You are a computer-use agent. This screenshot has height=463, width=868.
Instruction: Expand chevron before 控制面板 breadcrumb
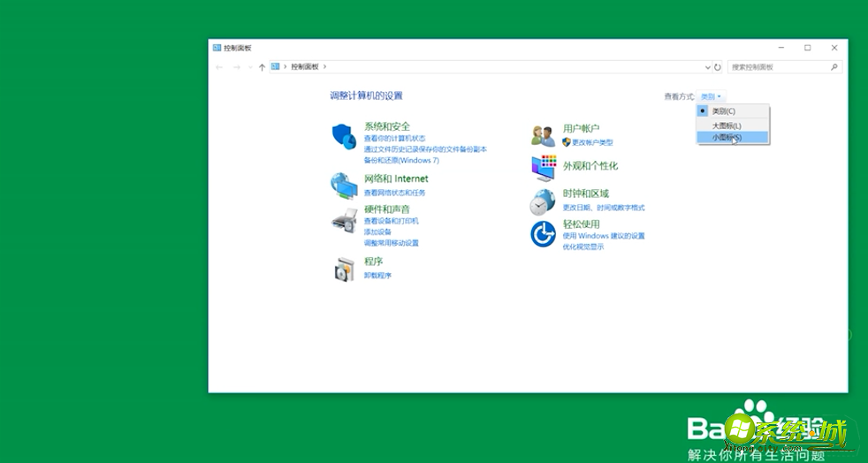point(286,66)
